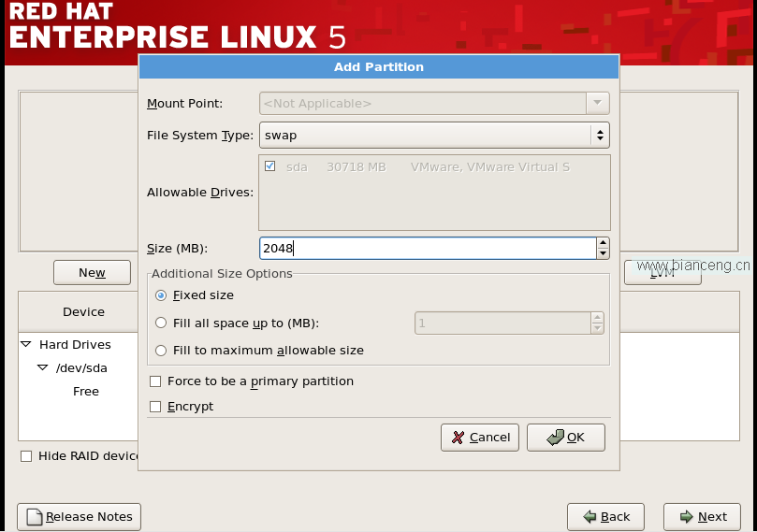
Task: Enable Force to be a primary partition
Action: (x=155, y=381)
